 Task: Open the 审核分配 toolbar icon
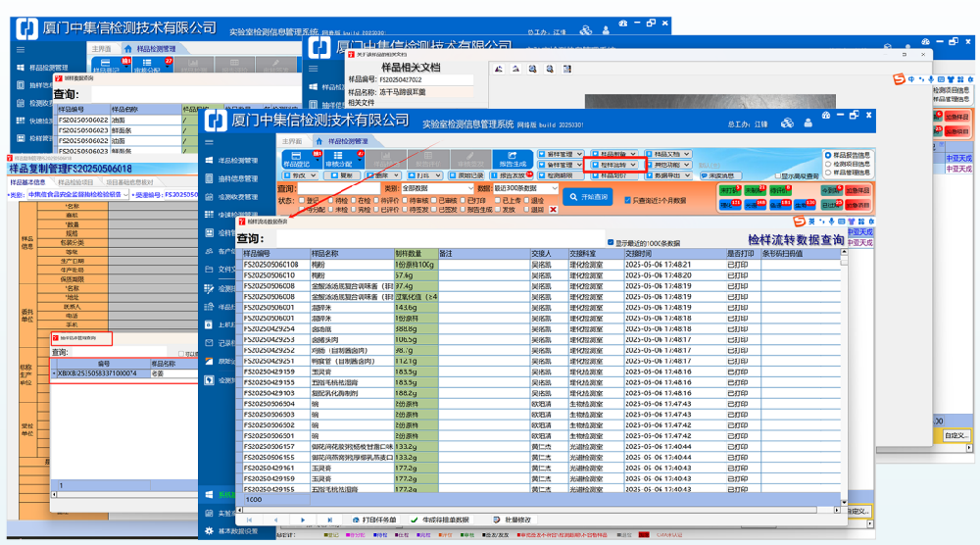point(336,163)
